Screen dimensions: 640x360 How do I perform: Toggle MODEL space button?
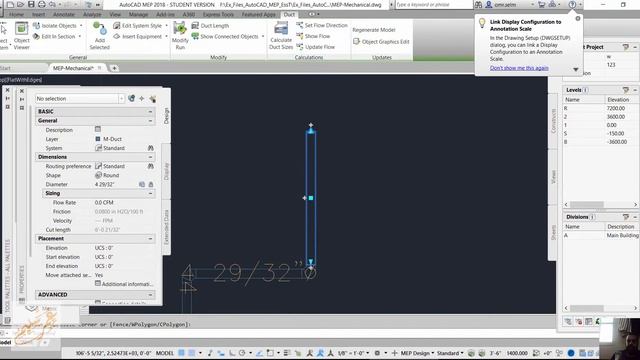[x=164, y=353]
